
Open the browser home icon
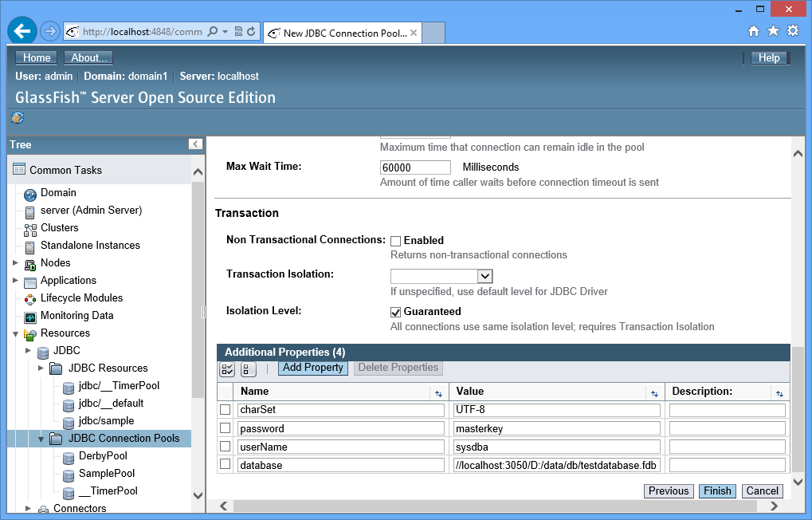pyautogui.click(x=754, y=31)
